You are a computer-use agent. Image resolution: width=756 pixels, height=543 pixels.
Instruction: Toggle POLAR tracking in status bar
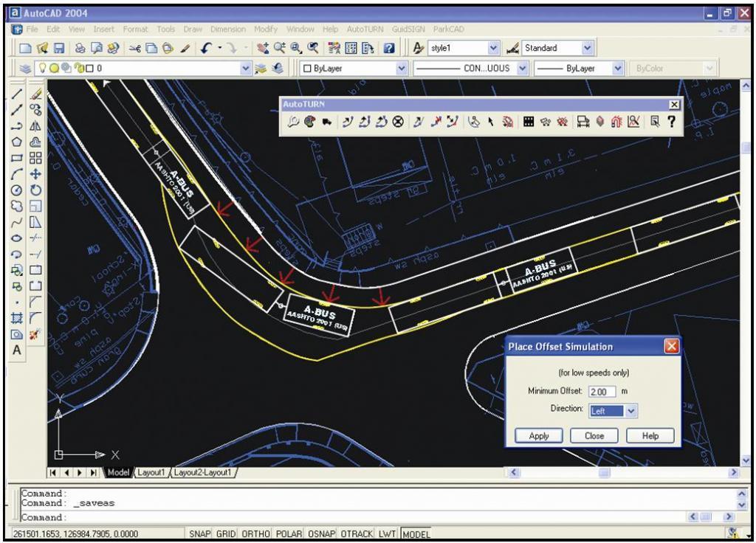pyautogui.click(x=289, y=533)
